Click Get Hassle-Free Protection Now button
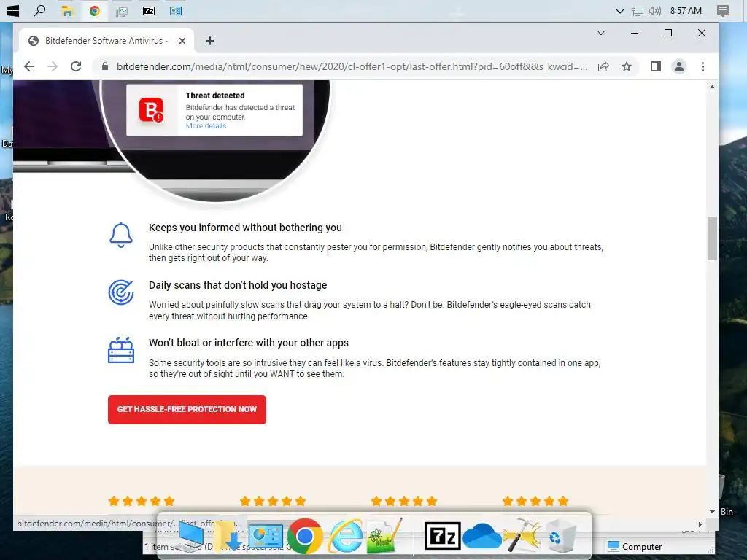Screen dimensions: 747x560 click(x=187, y=410)
